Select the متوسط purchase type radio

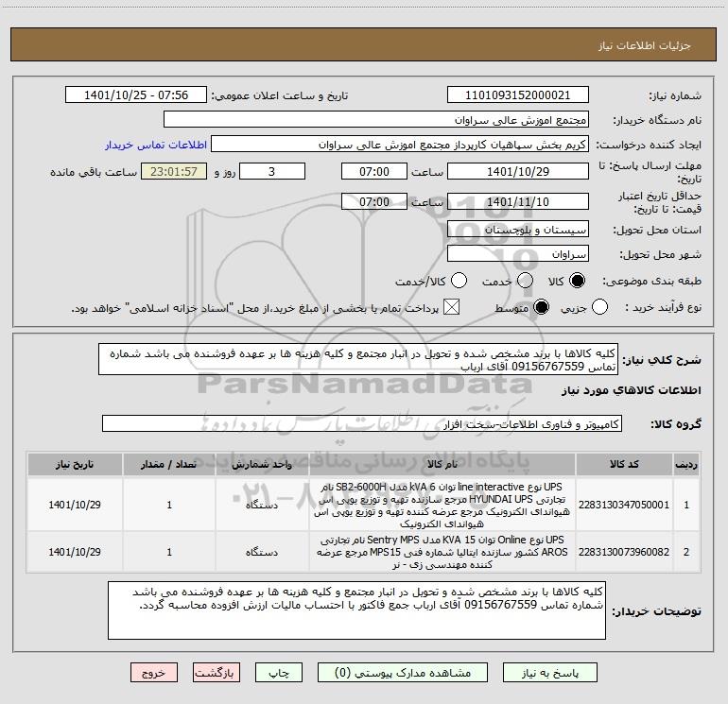[x=541, y=307]
